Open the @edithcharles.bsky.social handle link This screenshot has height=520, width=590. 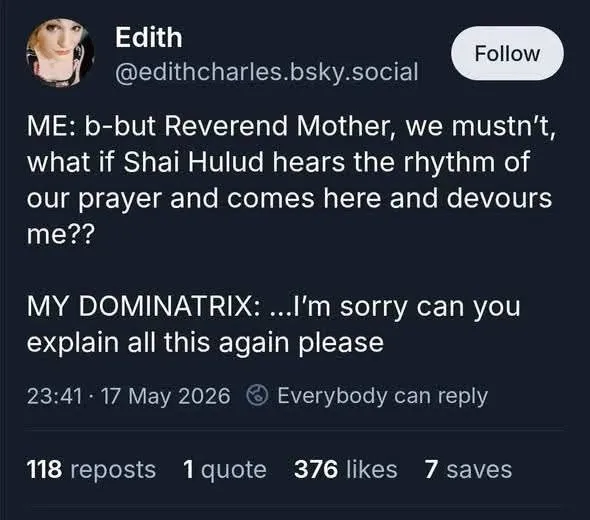266,71
